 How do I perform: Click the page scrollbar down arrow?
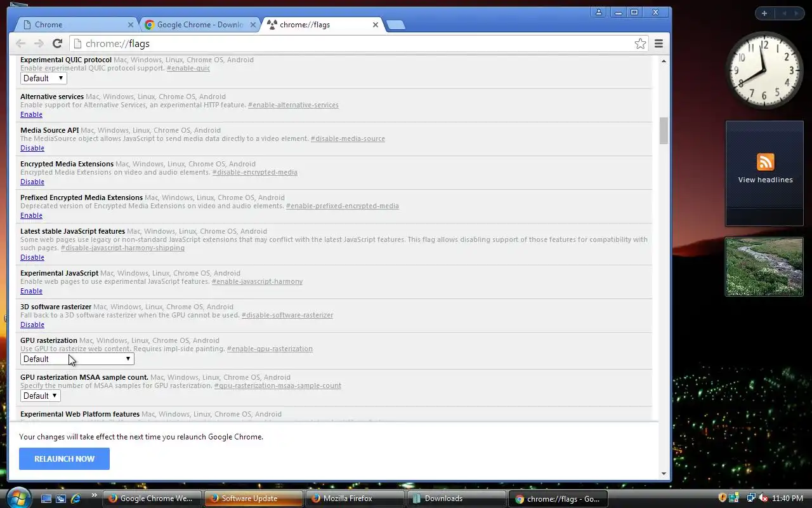click(664, 473)
